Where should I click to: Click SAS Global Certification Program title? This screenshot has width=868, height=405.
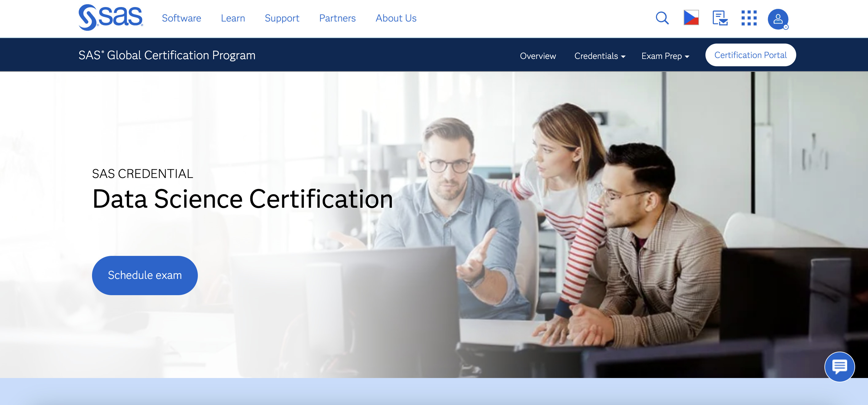[x=167, y=55]
